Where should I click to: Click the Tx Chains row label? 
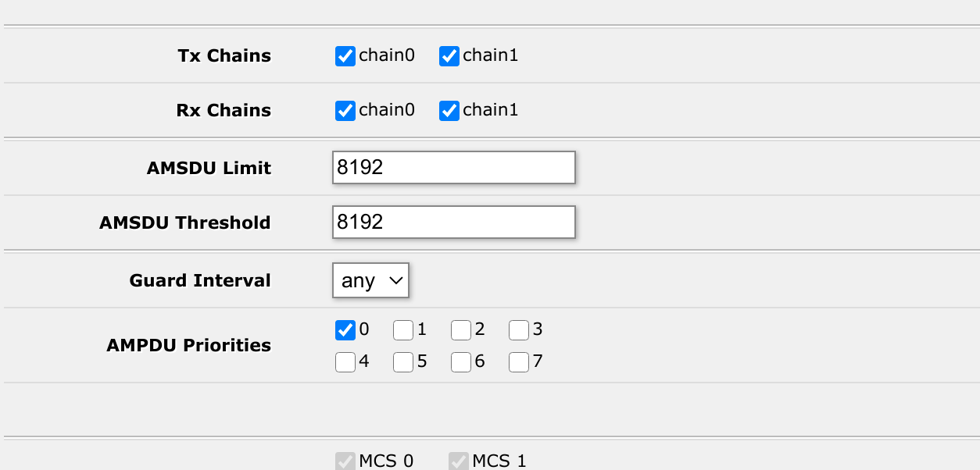(x=224, y=55)
